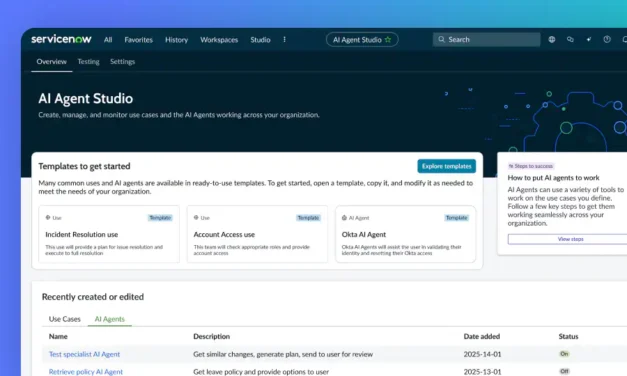Click the Status column header

click(x=568, y=336)
